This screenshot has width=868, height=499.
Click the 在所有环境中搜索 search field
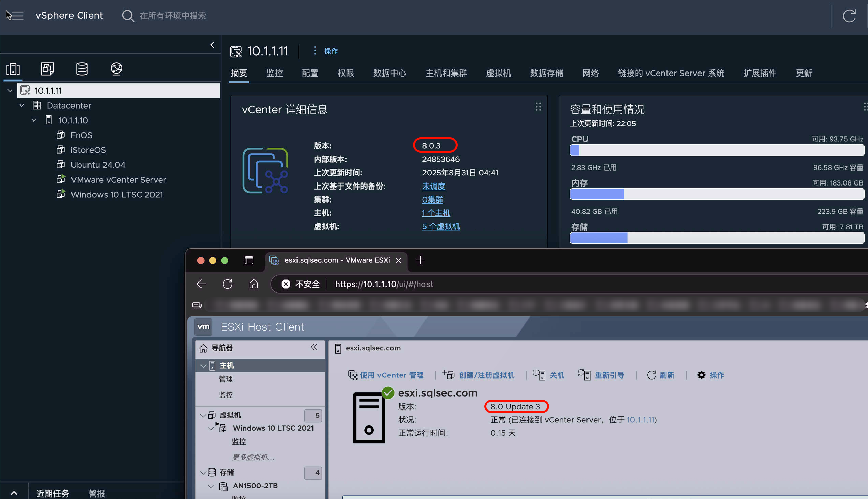tap(173, 16)
